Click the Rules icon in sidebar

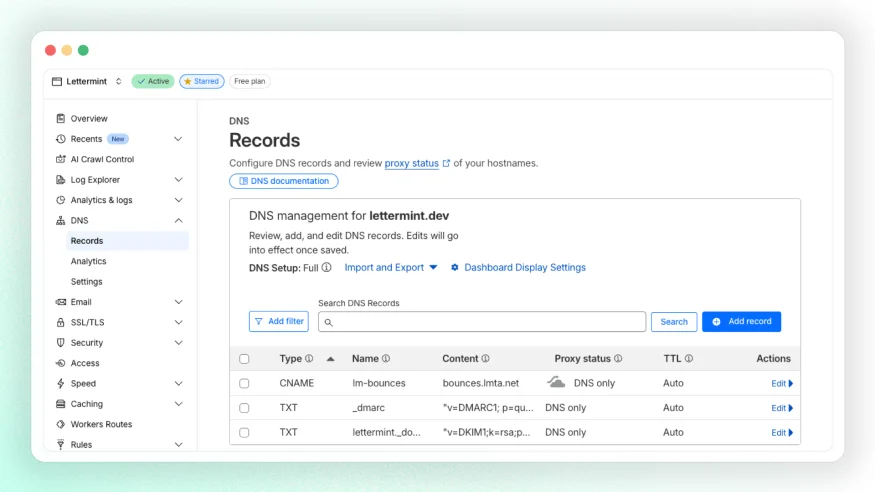tap(60, 445)
